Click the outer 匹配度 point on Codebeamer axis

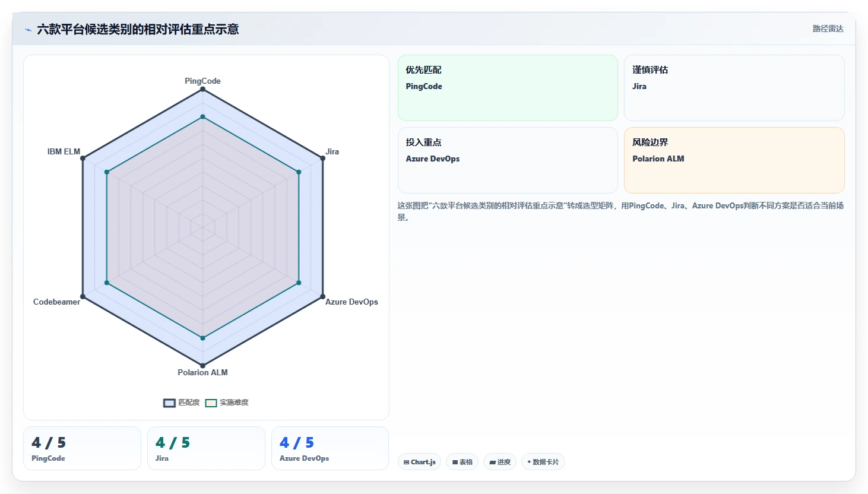coord(83,296)
